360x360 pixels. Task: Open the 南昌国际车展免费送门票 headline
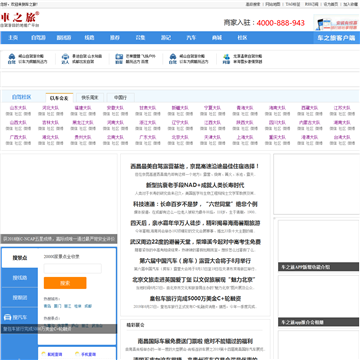coord(195,341)
